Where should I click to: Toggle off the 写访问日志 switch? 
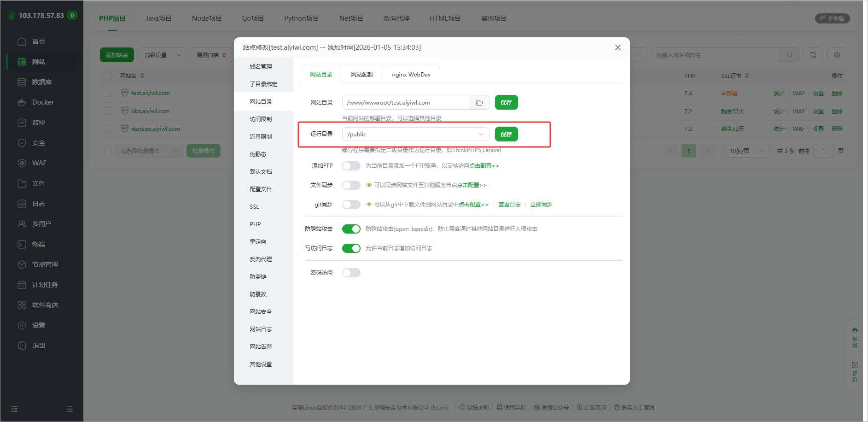(x=351, y=248)
